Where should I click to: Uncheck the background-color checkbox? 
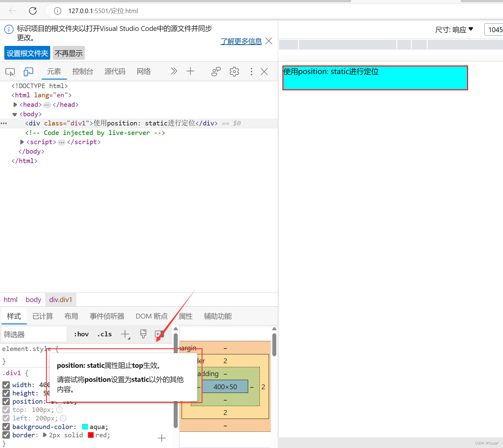(6, 427)
